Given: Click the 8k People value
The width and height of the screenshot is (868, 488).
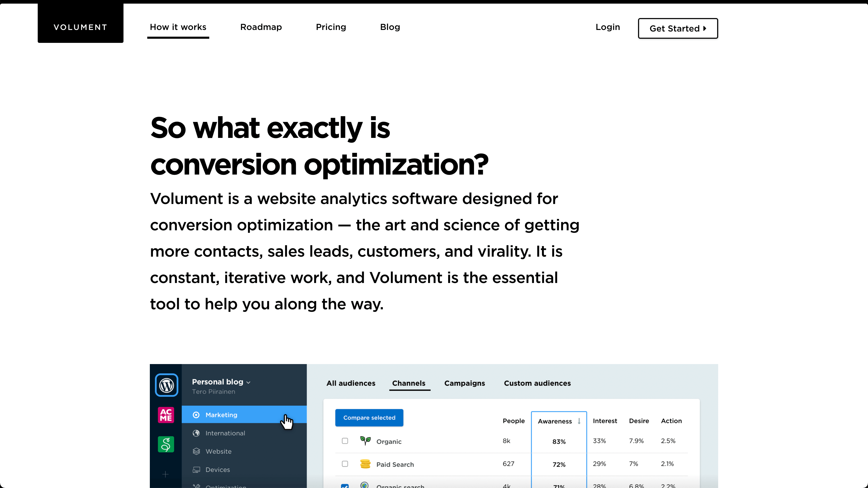Looking at the screenshot, I should pos(506,441).
